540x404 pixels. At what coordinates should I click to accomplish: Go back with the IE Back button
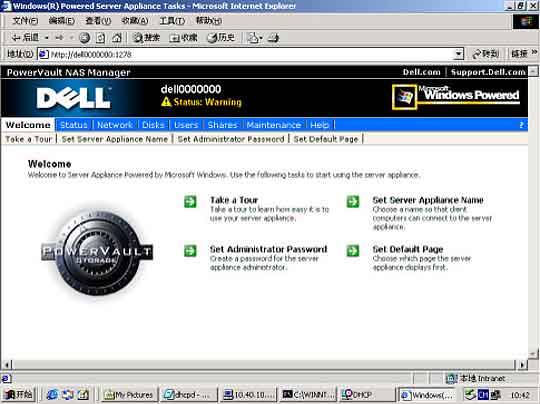(x=25, y=38)
